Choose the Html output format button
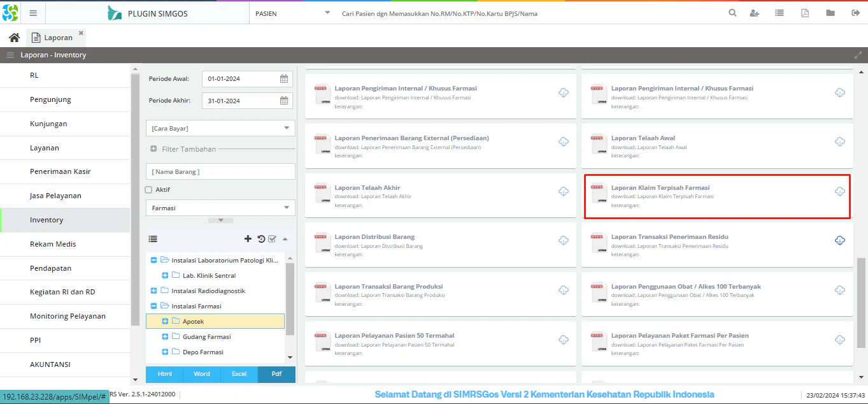The height and width of the screenshot is (404, 868). coord(164,374)
